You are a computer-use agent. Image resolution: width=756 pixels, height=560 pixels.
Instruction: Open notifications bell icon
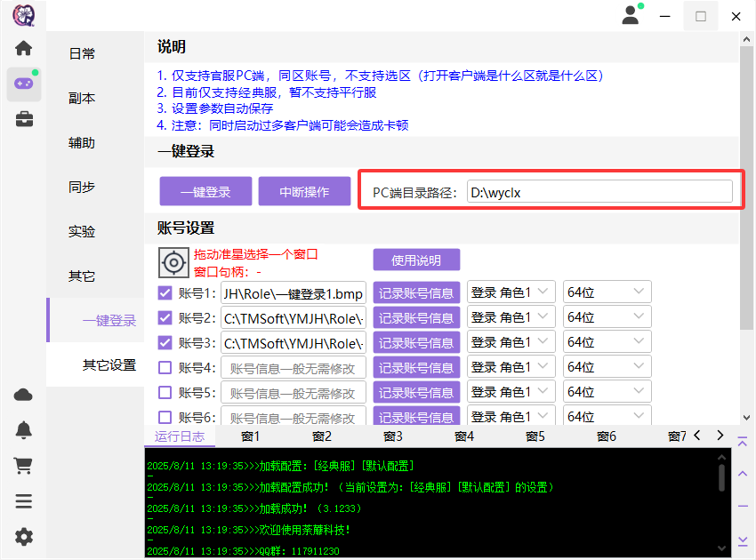point(24,430)
